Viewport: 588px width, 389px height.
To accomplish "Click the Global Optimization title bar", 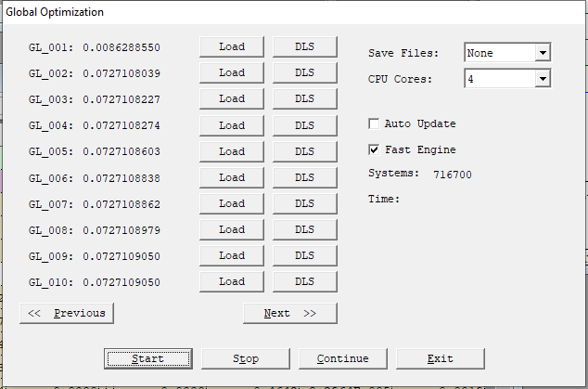I will pyautogui.click(x=294, y=12).
